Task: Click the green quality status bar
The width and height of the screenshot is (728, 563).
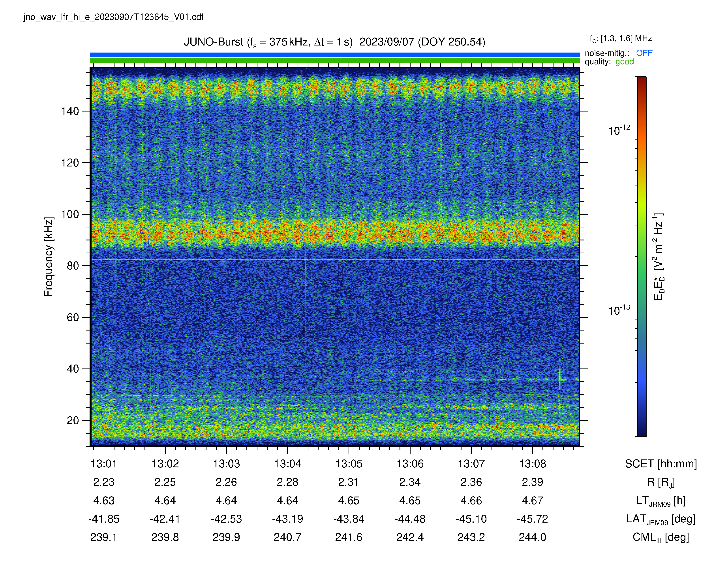Action: [335, 60]
